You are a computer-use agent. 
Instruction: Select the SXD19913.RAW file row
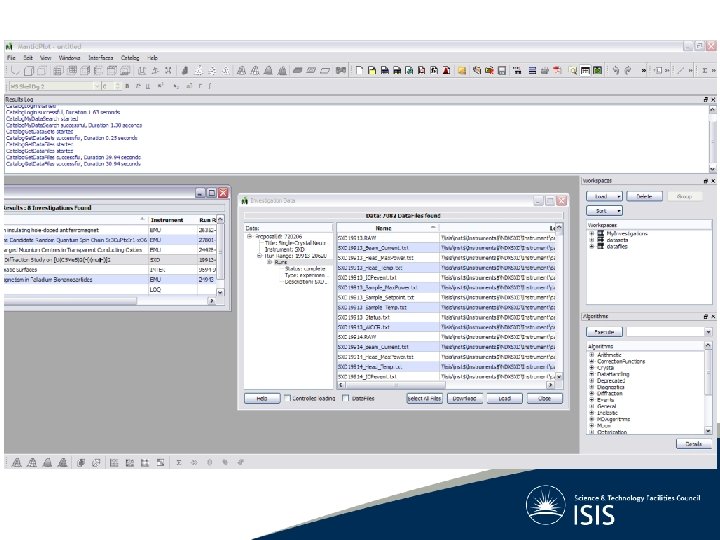446,238
